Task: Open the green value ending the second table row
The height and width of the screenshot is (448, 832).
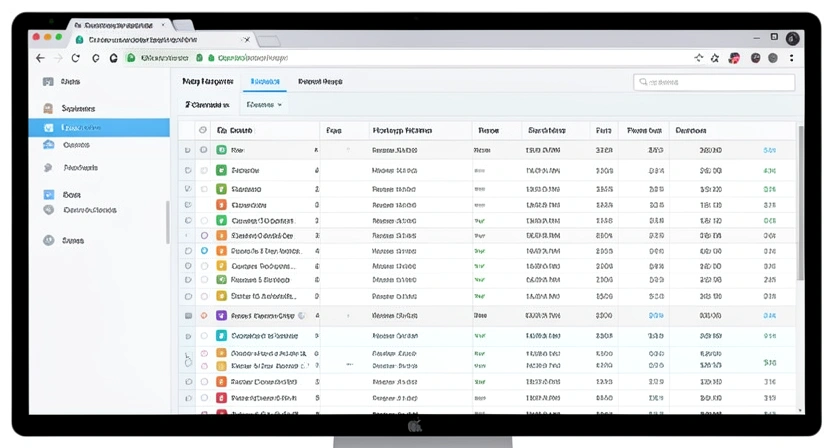Action: click(x=769, y=170)
